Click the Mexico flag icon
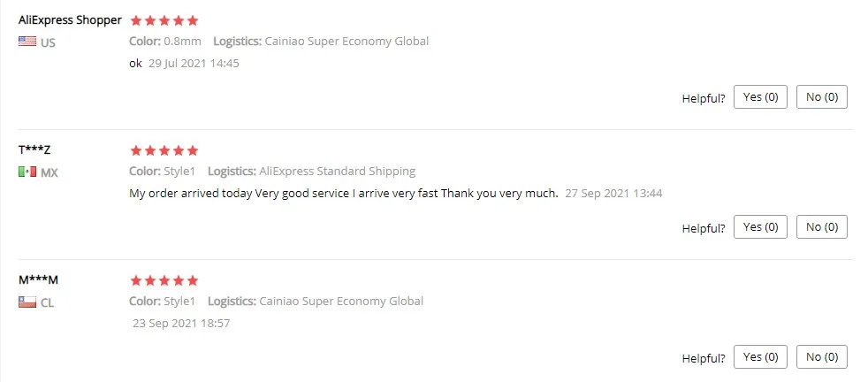 (27, 172)
